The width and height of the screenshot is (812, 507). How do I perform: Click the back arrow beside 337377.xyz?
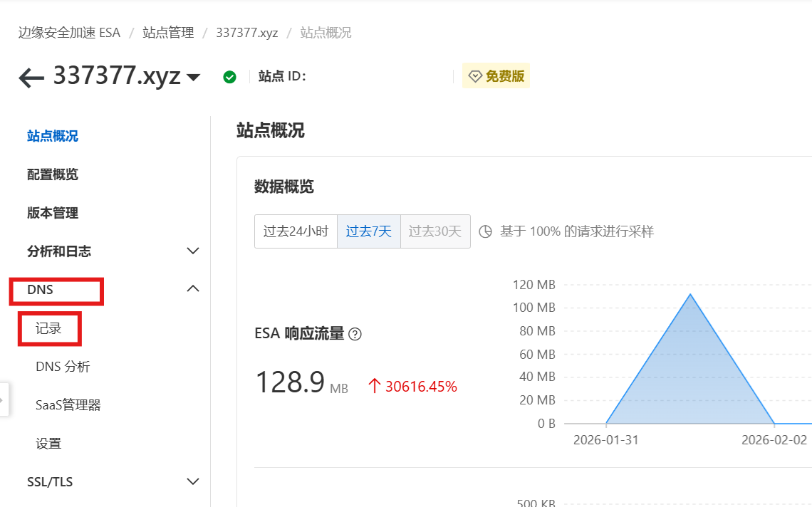pyautogui.click(x=31, y=77)
